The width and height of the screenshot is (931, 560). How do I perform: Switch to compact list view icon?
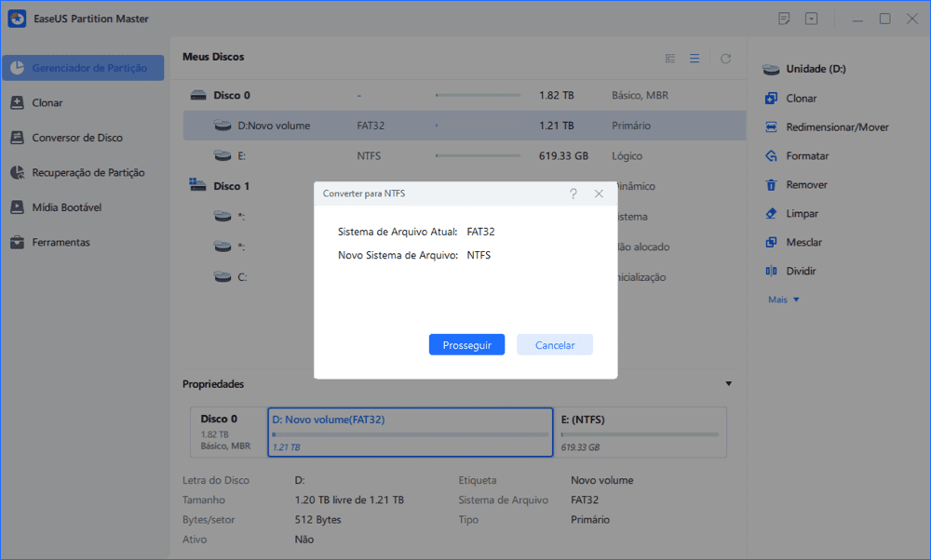695,58
